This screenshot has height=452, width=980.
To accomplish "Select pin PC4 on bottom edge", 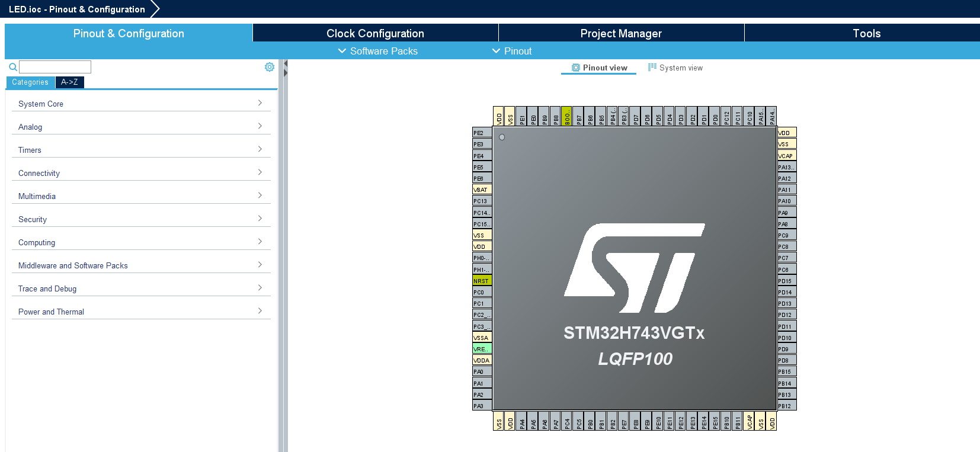I will tap(567, 421).
